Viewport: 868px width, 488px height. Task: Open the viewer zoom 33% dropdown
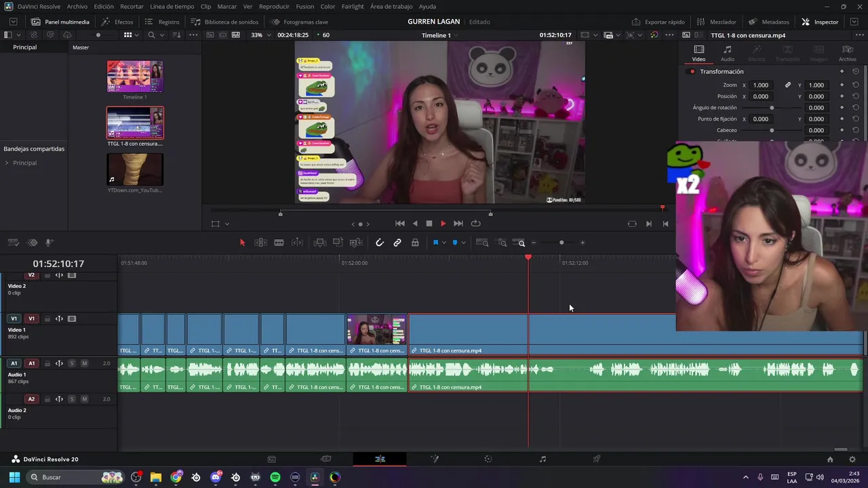[260, 35]
